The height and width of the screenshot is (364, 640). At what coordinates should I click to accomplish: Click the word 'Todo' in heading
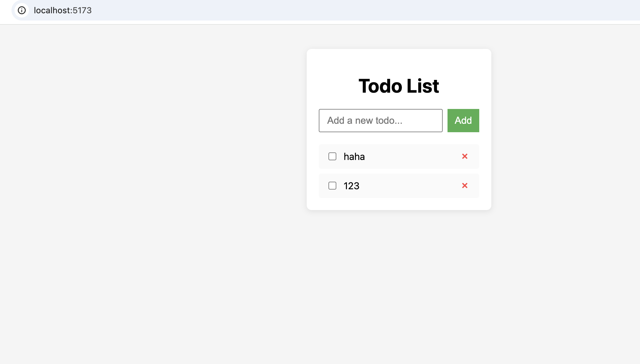tap(380, 86)
